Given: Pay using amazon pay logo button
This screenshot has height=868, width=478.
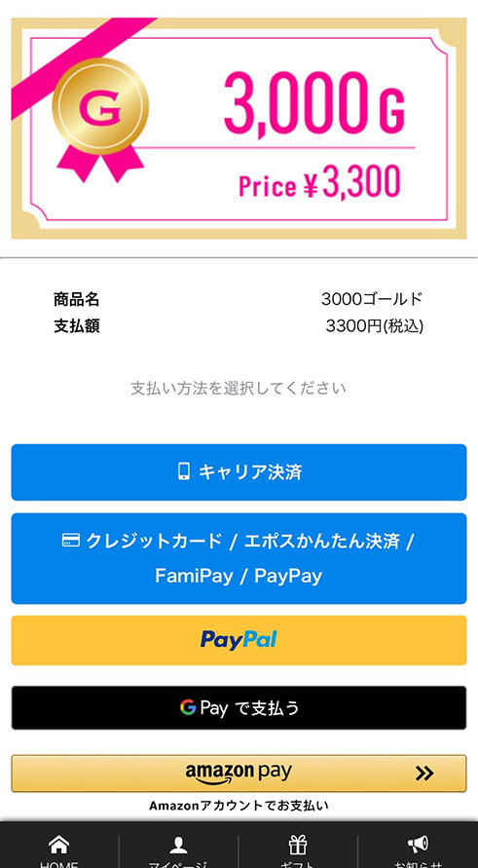Looking at the screenshot, I should tap(239, 774).
